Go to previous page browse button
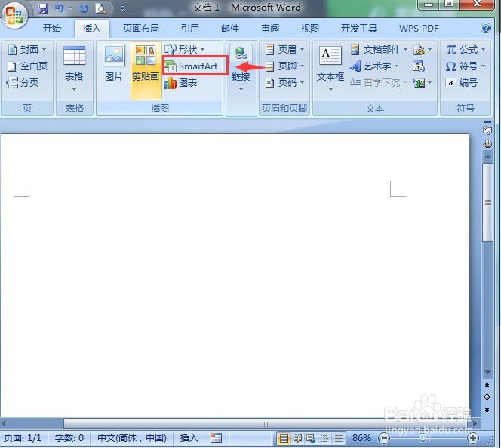Viewport: 501px width, 448px height. [487, 385]
